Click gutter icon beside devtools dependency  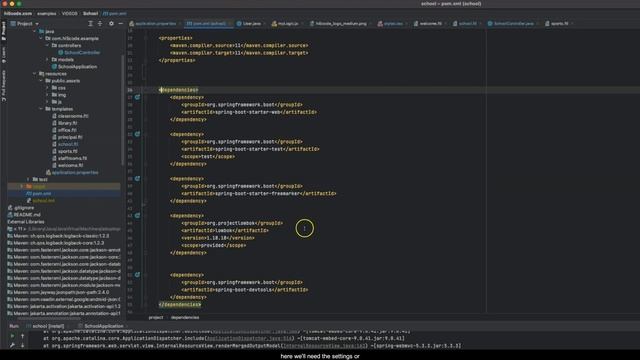[x=138, y=275]
